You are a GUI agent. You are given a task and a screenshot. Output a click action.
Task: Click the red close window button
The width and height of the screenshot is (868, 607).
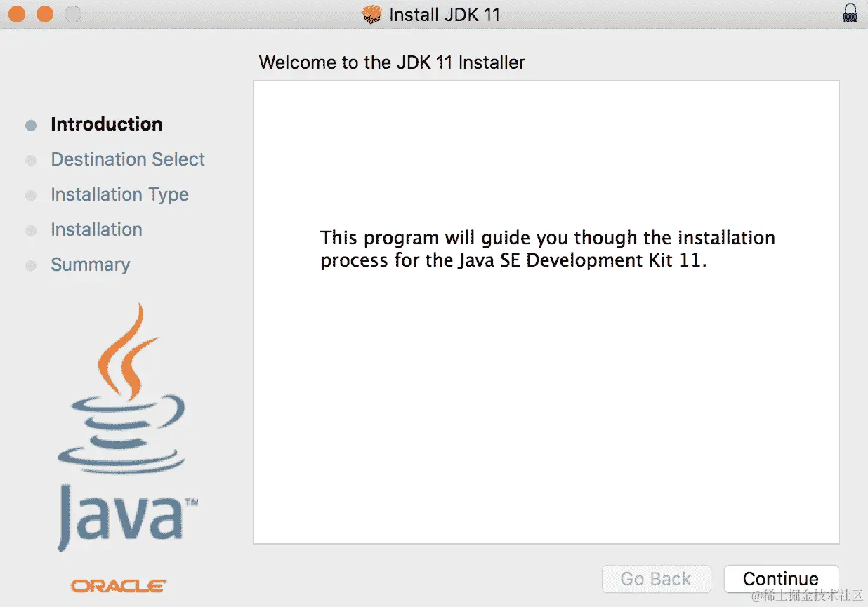point(17,14)
